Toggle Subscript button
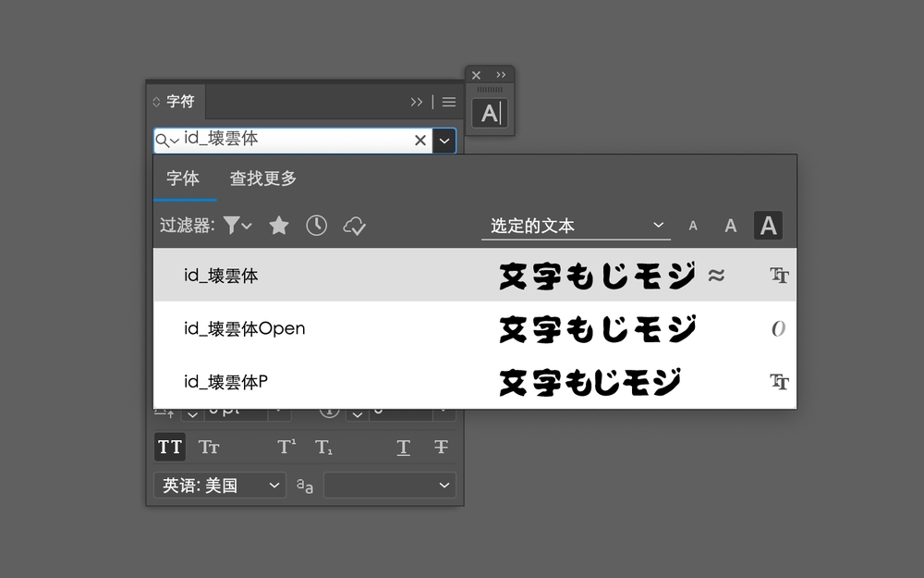The width and height of the screenshot is (924, 578). click(x=323, y=447)
